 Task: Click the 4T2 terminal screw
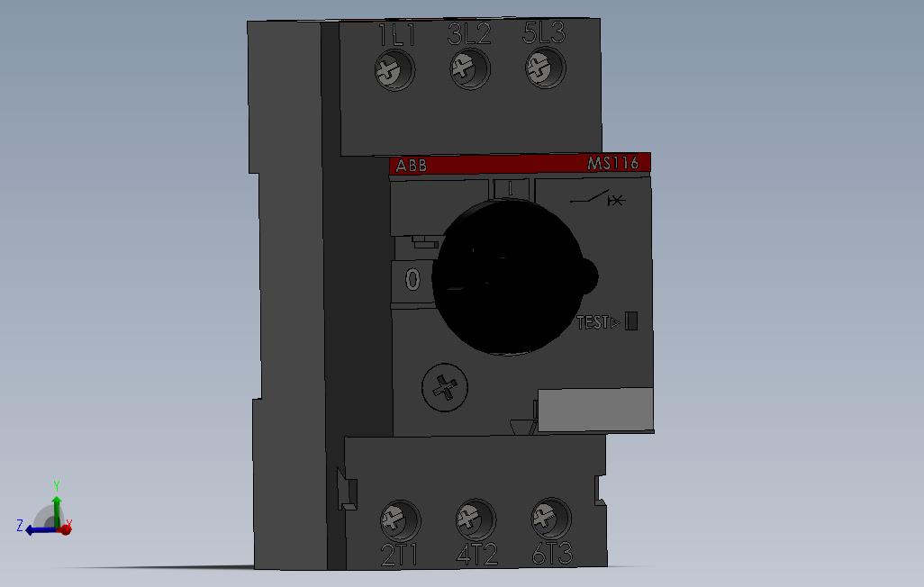(476, 519)
